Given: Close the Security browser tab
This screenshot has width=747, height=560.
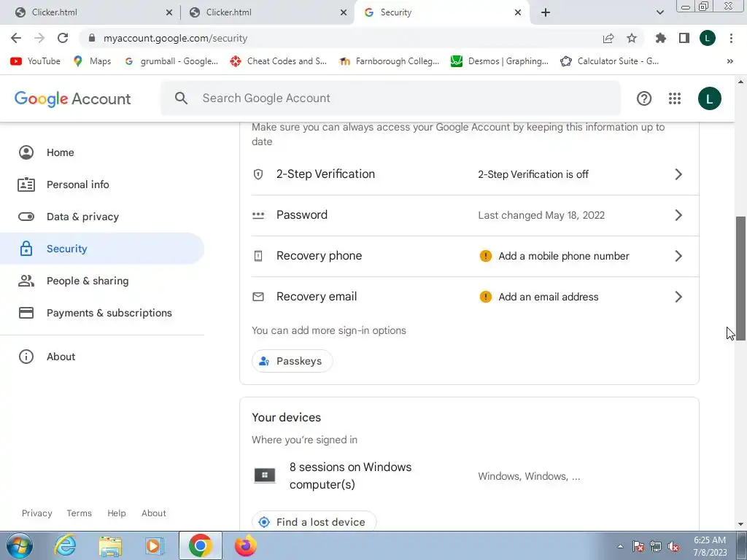Looking at the screenshot, I should click(518, 12).
